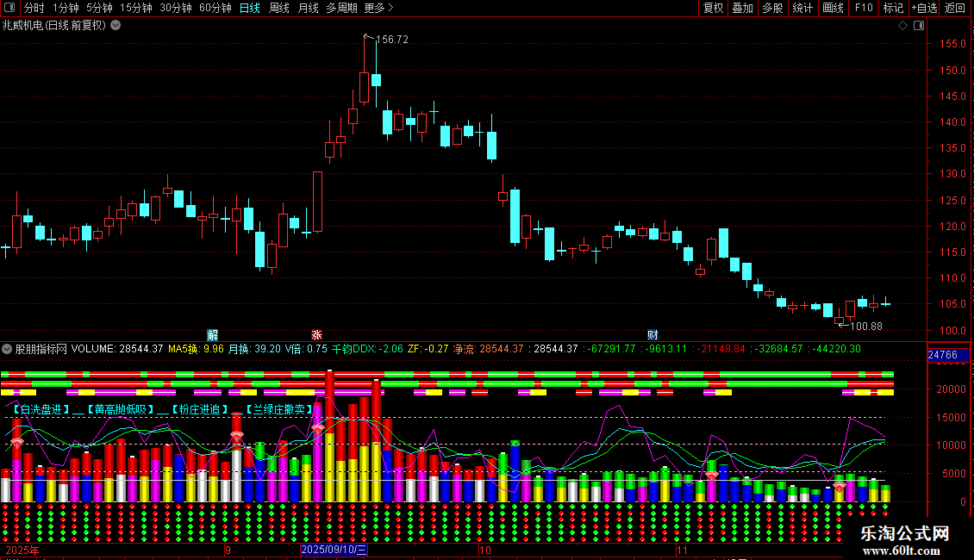
Task: Select the 5分钟 period
Action: coord(99,8)
